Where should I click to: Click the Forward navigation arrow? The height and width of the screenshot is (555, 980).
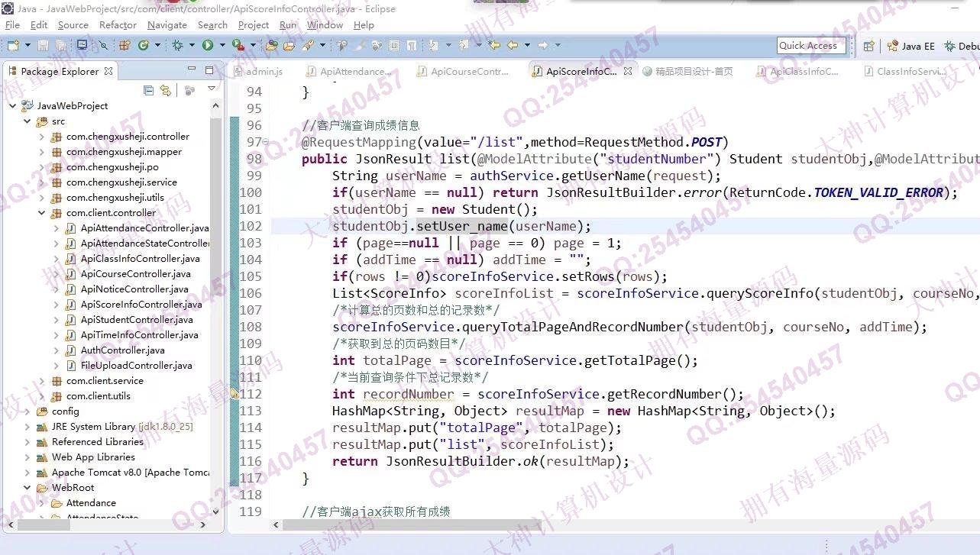[x=542, y=45]
